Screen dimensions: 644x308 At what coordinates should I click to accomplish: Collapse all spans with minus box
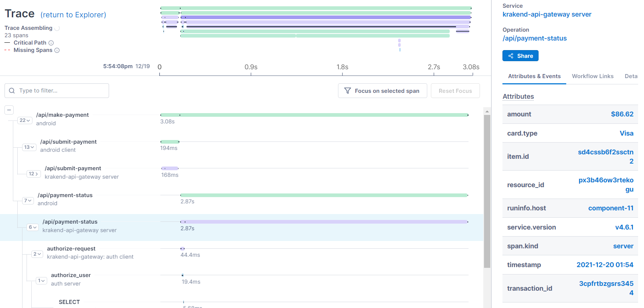(9, 110)
